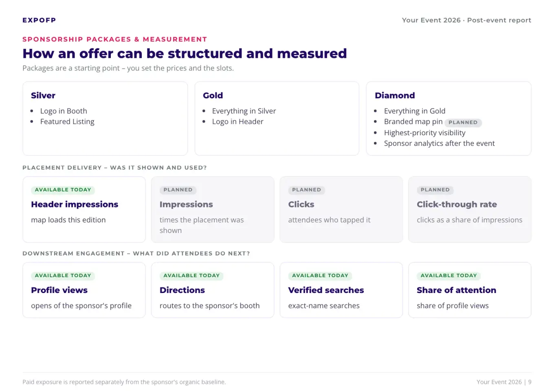Click the 'Logo in Header' bullet

238,121
